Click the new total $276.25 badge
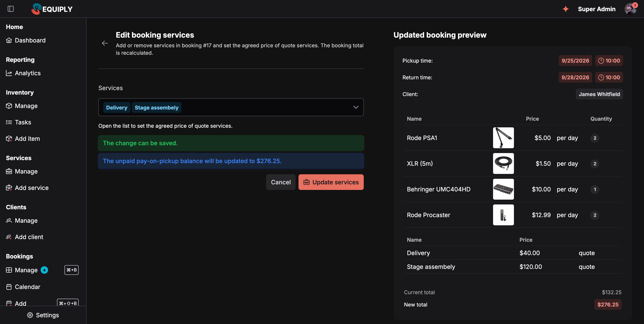Viewport: 644px width, 324px height. (608, 304)
